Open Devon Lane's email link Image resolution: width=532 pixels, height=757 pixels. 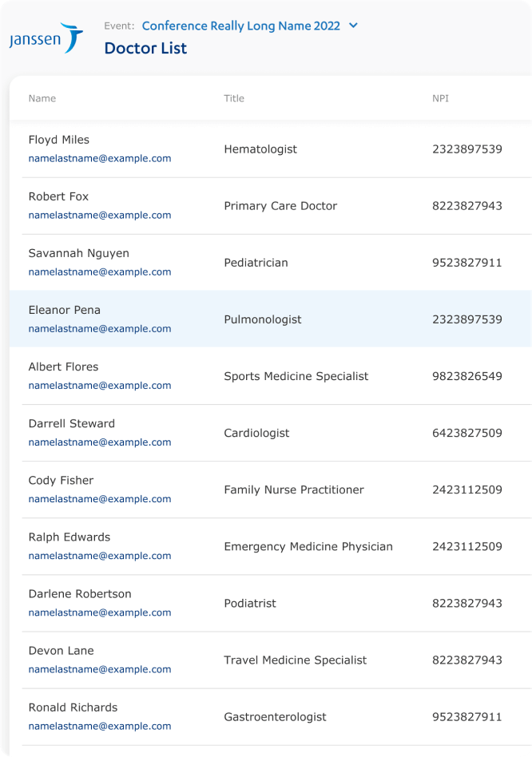[99, 669]
